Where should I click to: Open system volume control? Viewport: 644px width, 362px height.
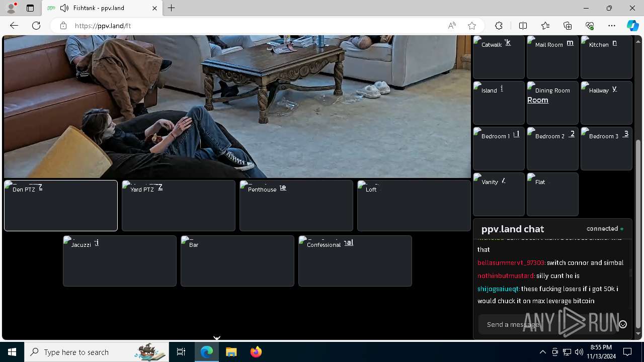click(x=579, y=352)
